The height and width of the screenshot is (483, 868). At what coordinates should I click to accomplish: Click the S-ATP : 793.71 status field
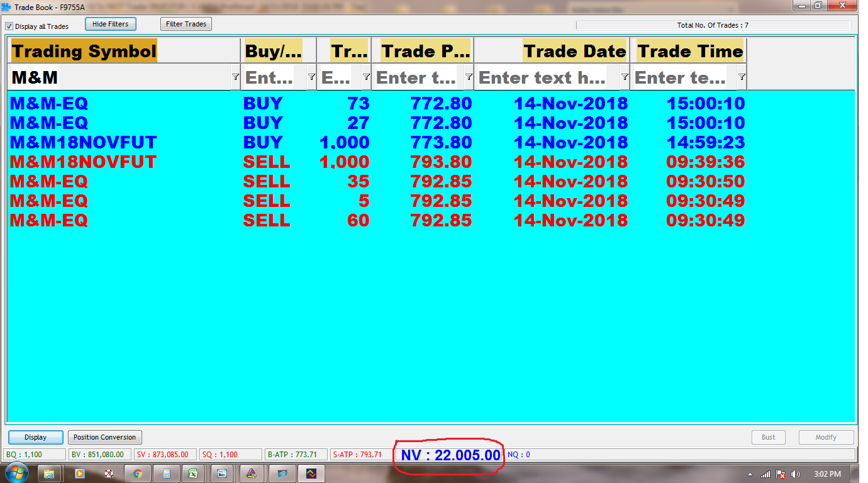(361, 454)
